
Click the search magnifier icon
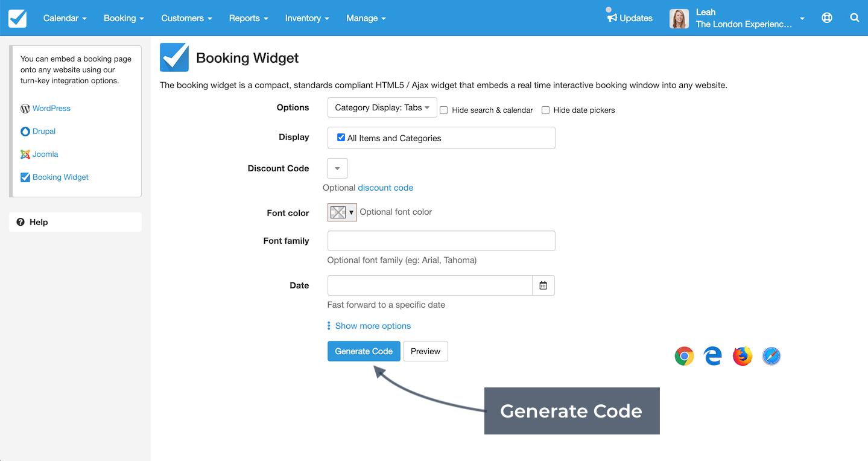pos(855,18)
